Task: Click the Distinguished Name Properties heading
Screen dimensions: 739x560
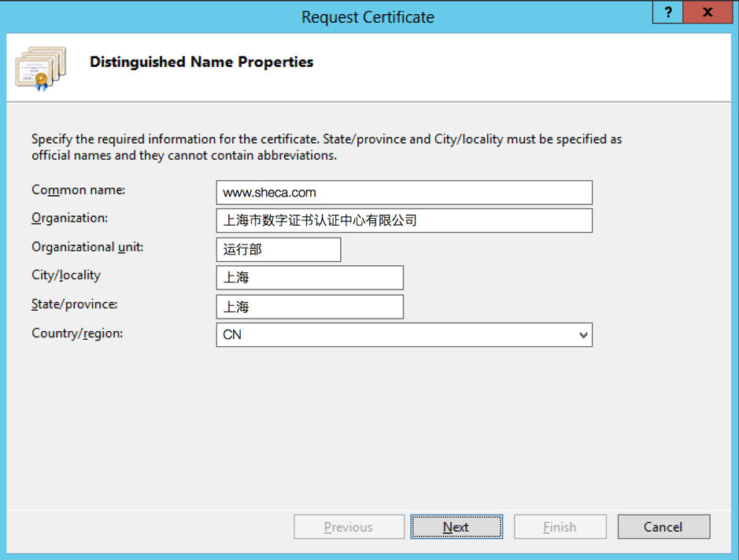Action: pyautogui.click(x=201, y=61)
